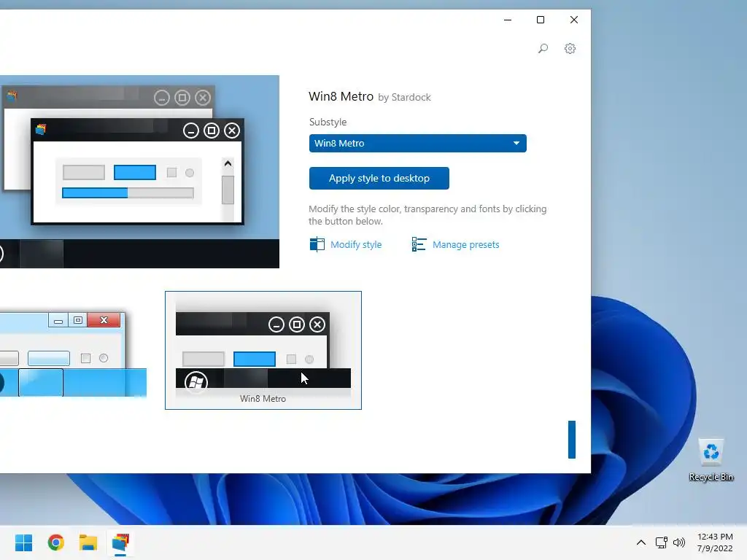Open the Windows Start menu

[23, 542]
